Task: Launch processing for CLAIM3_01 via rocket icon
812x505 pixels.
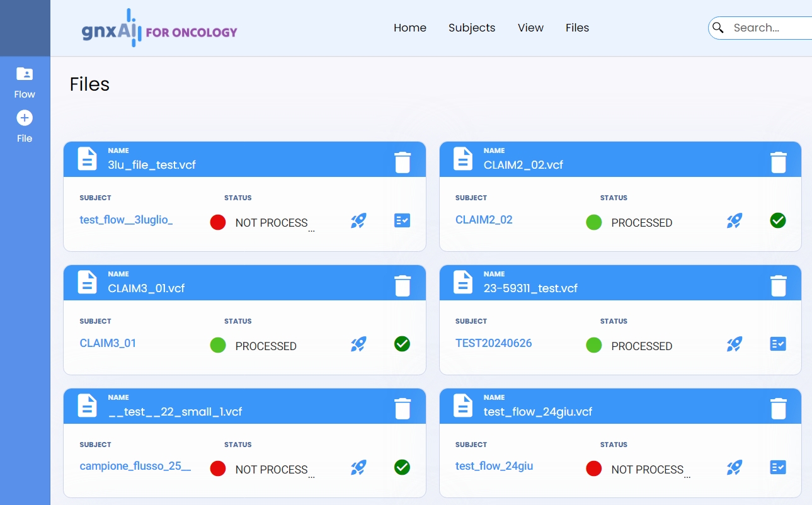Action: click(358, 344)
